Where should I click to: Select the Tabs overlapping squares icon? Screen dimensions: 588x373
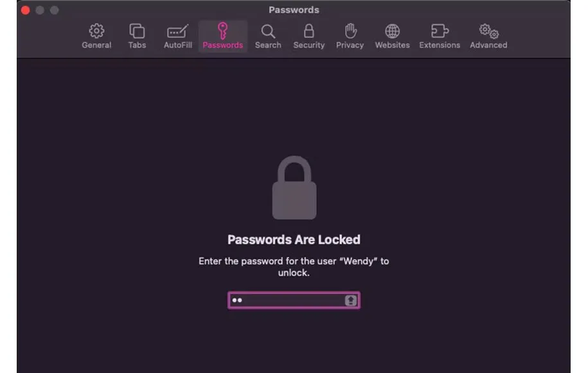(x=137, y=31)
